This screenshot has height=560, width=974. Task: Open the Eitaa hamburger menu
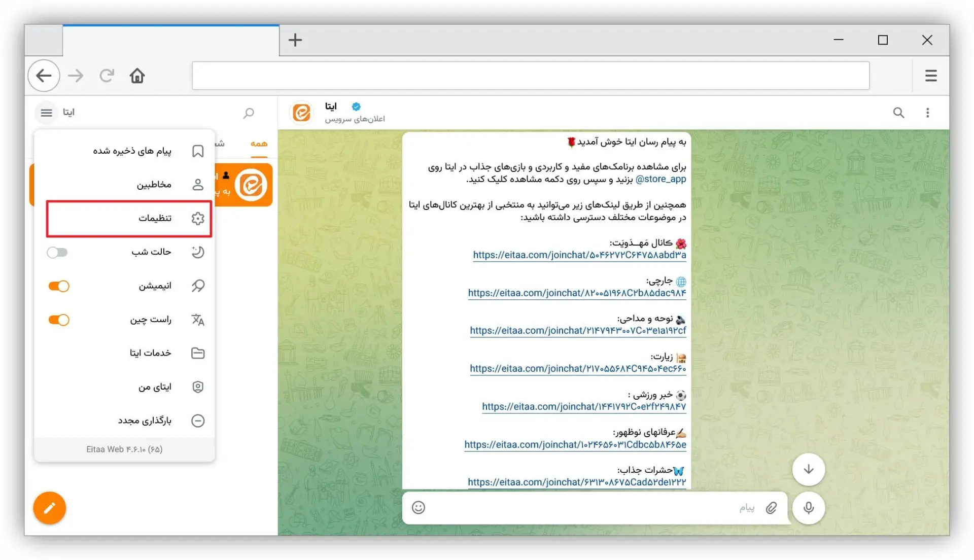[46, 113]
